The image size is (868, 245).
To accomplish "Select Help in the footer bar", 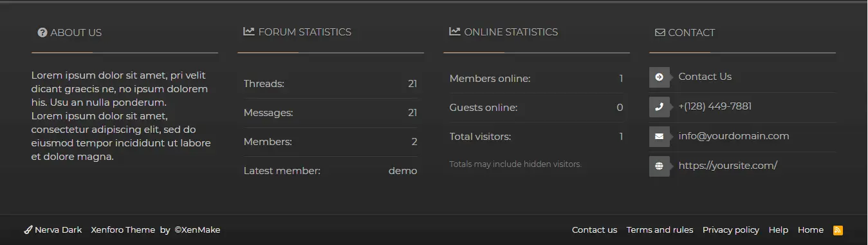I will click(778, 230).
